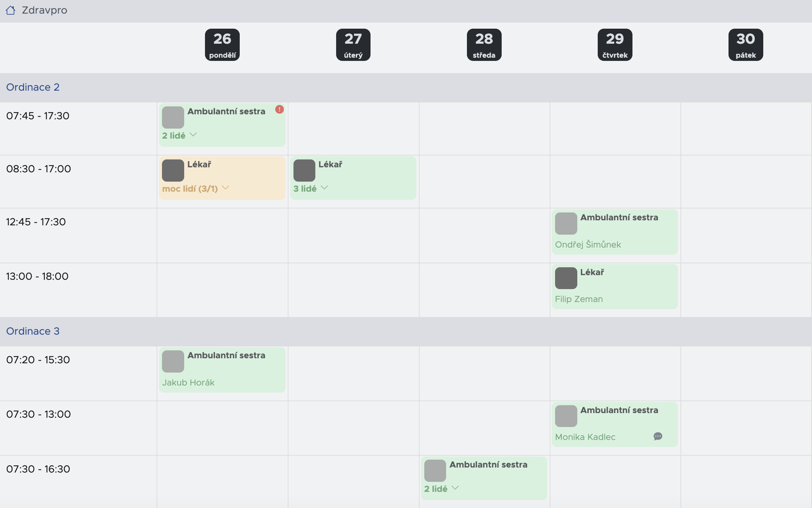The image size is (812, 508).
Task: Click the avatar on Ondřej Šimůnek's shift
Action: tap(566, 224)
